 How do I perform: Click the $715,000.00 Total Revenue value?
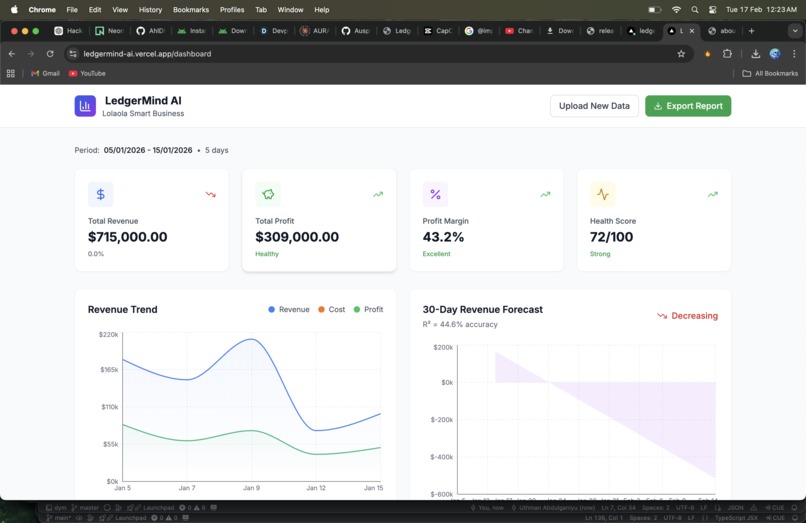tap(127, 237)
